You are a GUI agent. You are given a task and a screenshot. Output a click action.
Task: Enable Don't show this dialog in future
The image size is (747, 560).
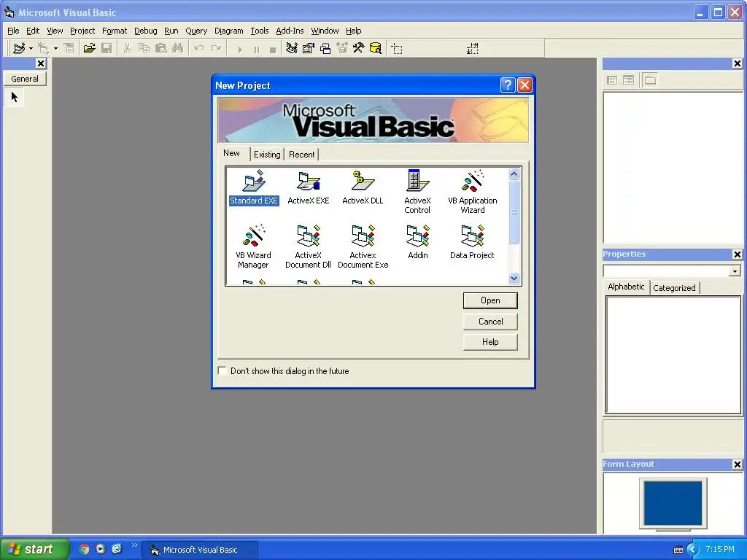tap(222, 370)
